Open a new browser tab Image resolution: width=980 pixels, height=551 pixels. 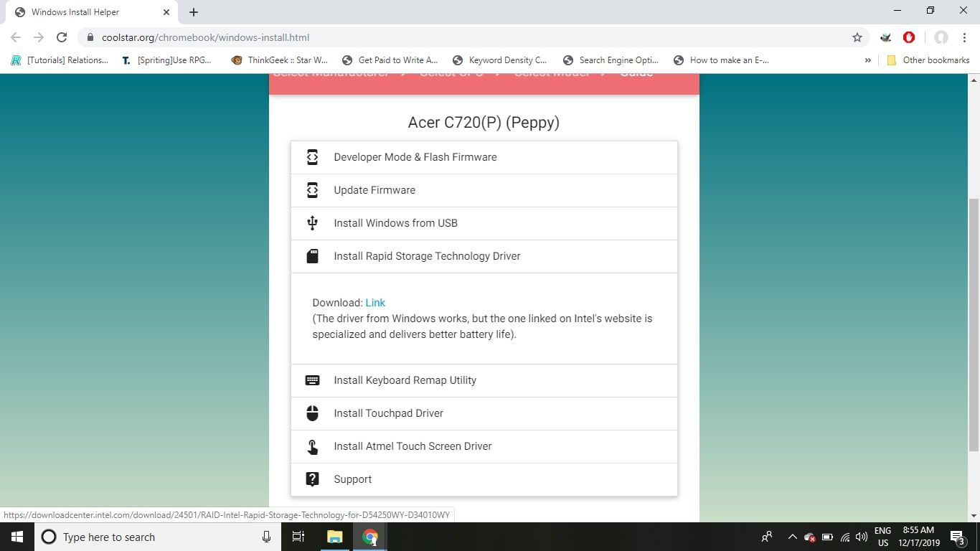[x=194, y=12]
